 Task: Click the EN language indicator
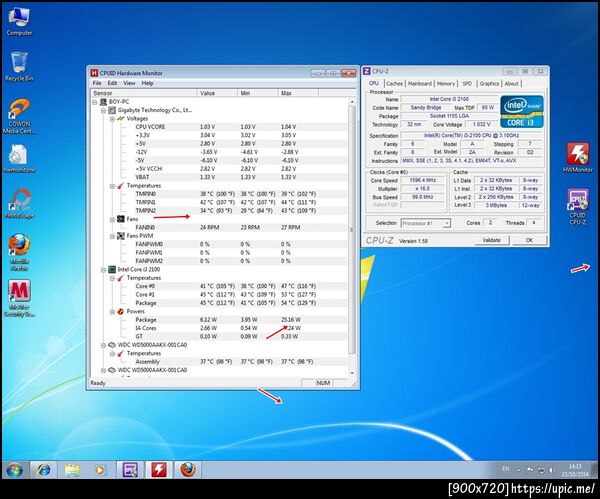pyautogui.click(x=505, y=469)
